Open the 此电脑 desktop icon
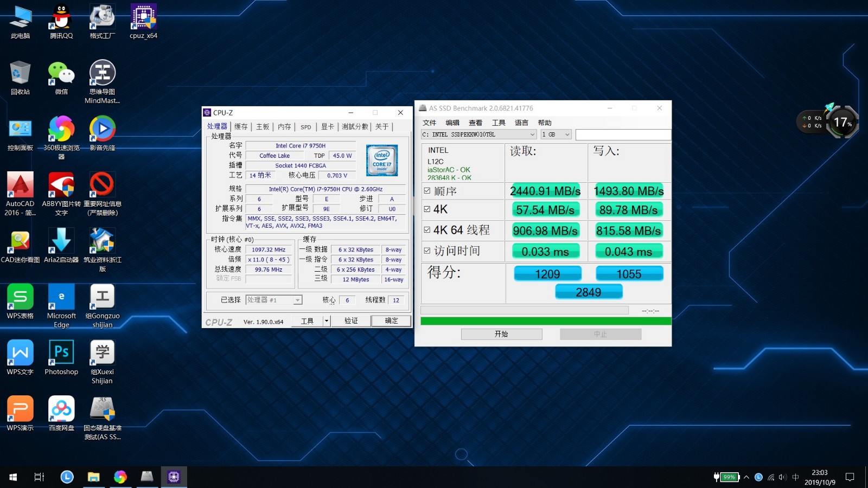The image size is (868, 488). point(20,22)
